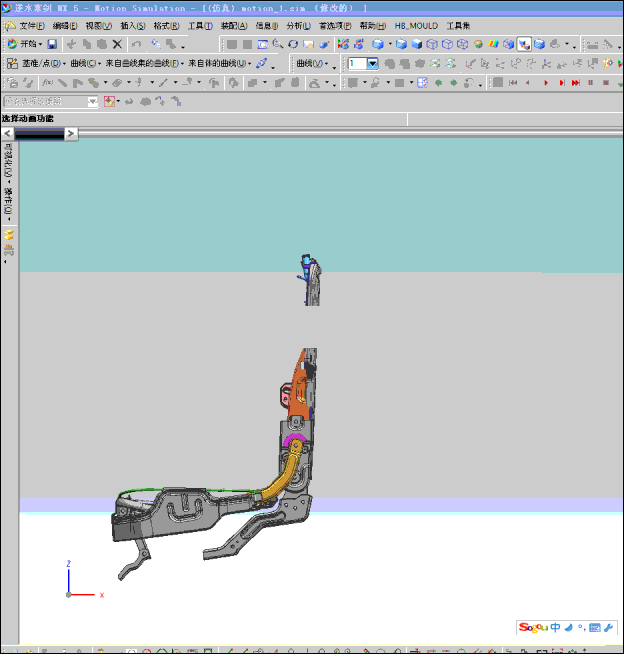The height and width of the screenshot is (654, 624).
Task: Click the small blue part at top of model
Action: coord(307,262)
